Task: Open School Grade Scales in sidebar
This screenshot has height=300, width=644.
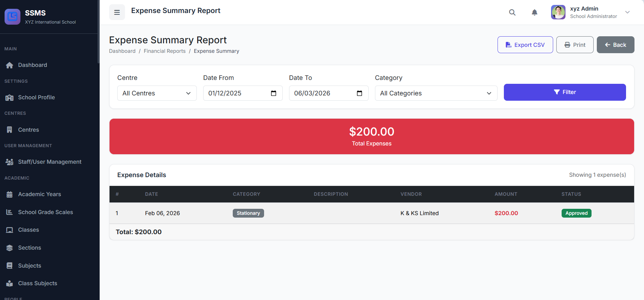Action: pyautogui.click(x=45, y=212)
